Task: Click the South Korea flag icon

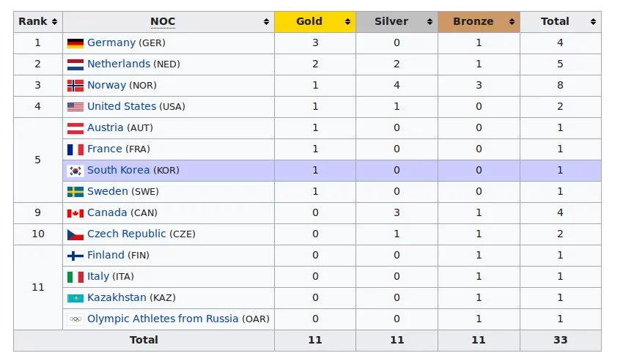Action: point(75,171)
